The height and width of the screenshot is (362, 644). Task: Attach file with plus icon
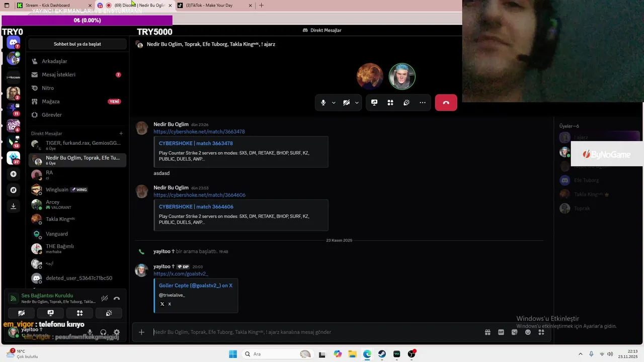click(x=141, y=332)
